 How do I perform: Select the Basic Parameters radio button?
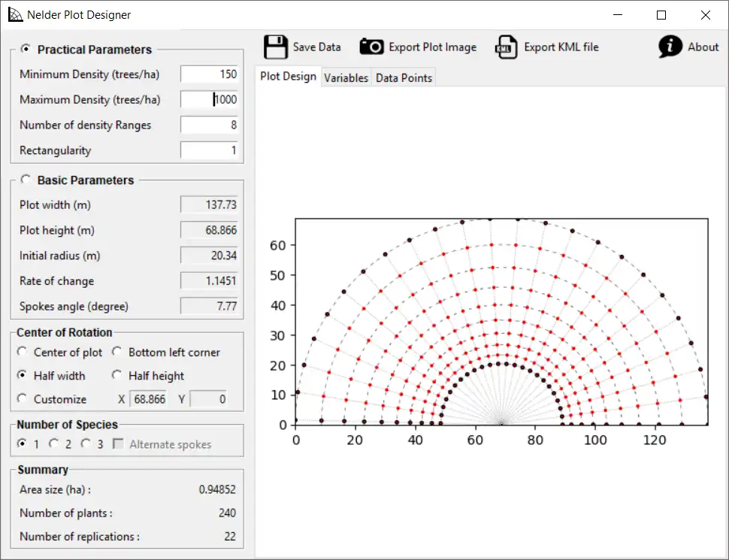click(x=26, y=180)
